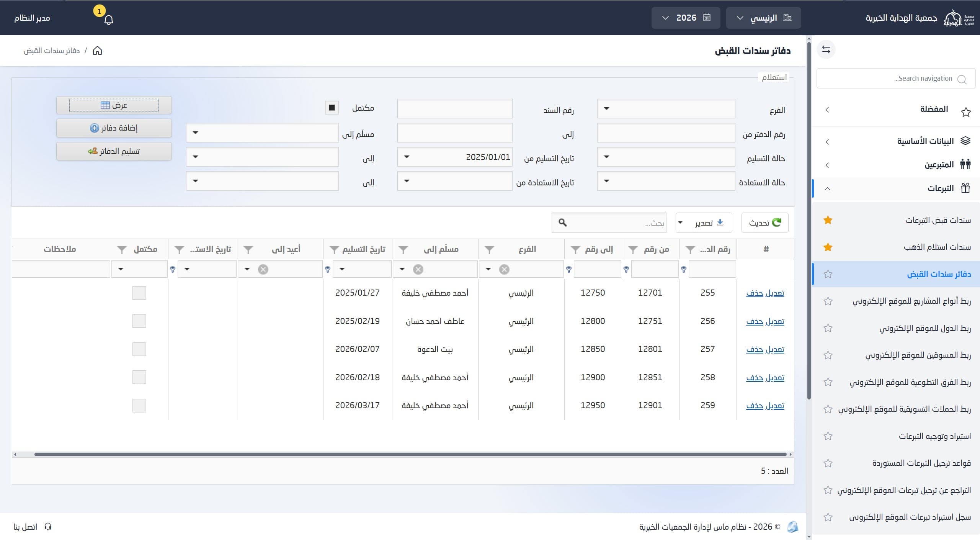Toggle the مكتمل checkbox in query panel
Image resolution: width=980 pixels, height=540 pixels.
coord(332,108)
